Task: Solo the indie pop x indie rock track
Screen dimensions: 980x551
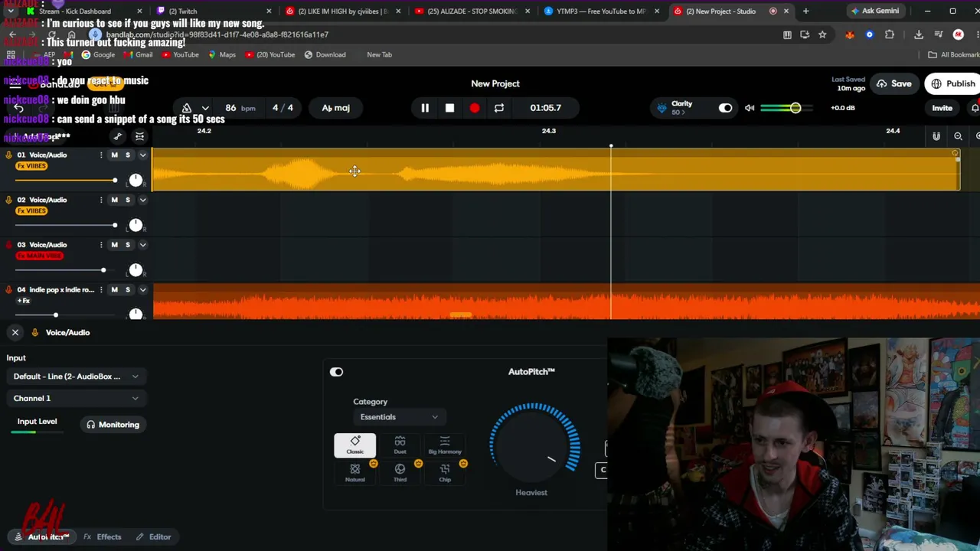Action: [x=128, y=290]
